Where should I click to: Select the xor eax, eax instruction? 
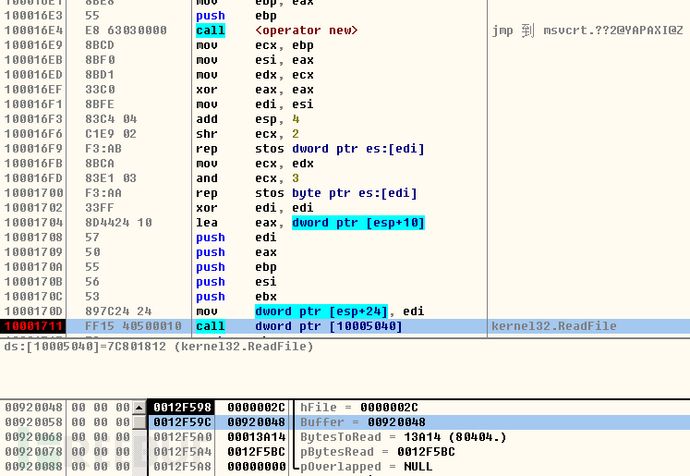click(x=345, y=90)
